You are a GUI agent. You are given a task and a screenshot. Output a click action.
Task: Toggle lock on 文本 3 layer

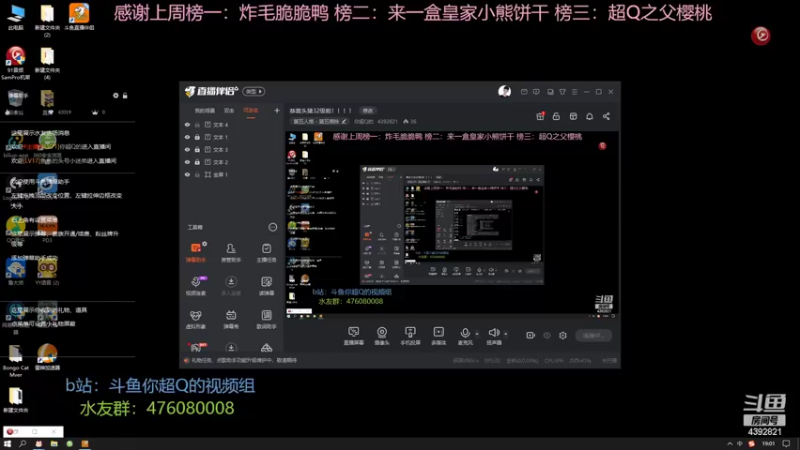click(197, 149)
